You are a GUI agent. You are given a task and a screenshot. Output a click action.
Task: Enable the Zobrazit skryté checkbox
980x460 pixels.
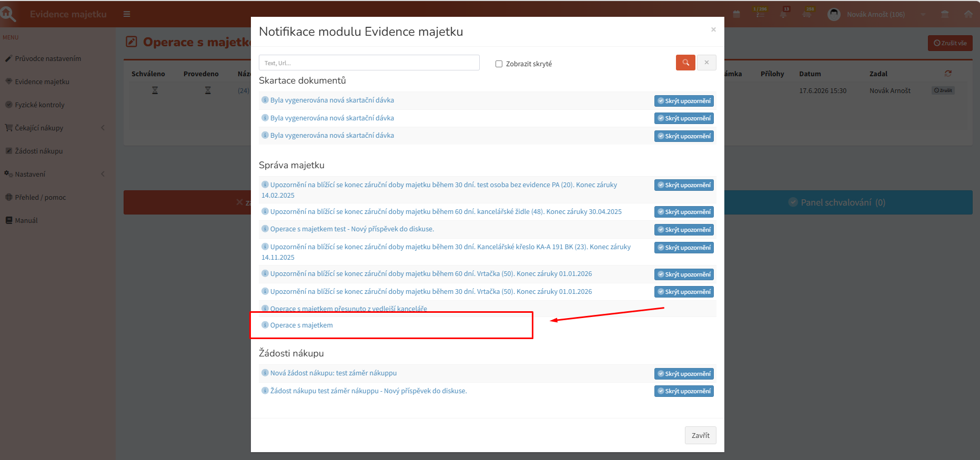point(499,64)
